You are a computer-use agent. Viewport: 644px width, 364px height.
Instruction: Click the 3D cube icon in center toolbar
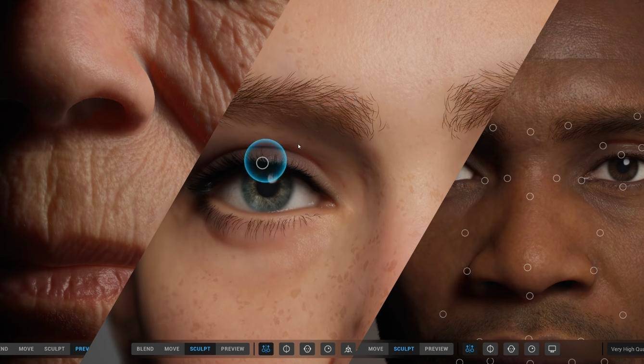click(348, 349)
